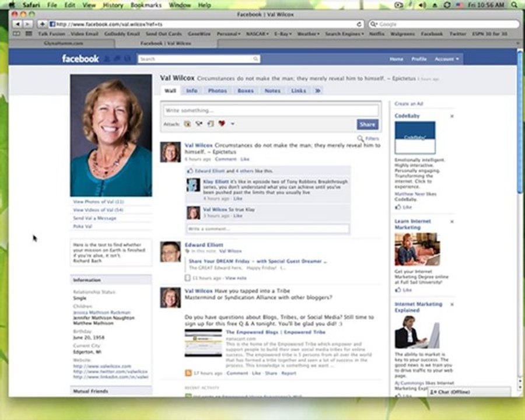Open the Bookmarks menu
The image size is (525, 420).
pyautogui.click(x=146, y=5)
